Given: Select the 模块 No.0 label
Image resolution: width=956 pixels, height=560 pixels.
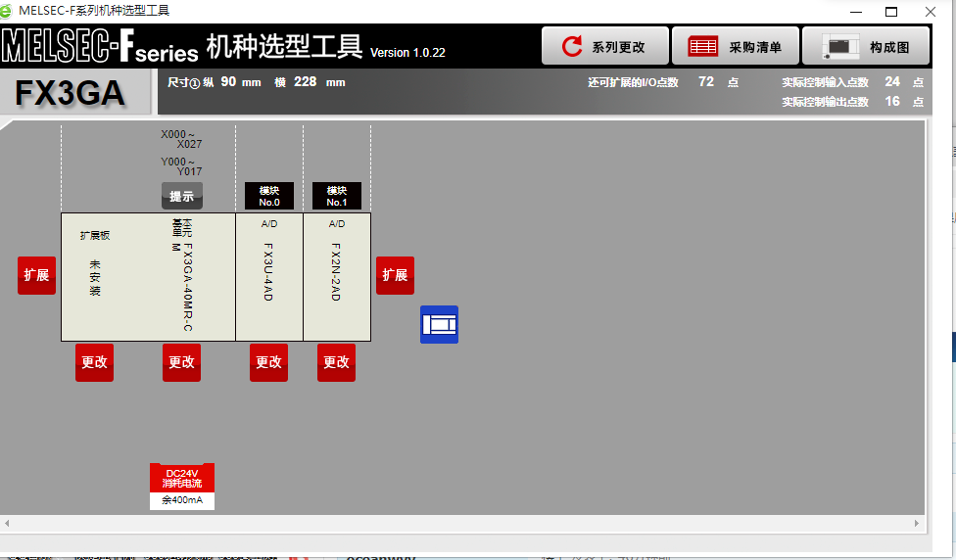Looking at the screenshot, I should pos(269,196).
